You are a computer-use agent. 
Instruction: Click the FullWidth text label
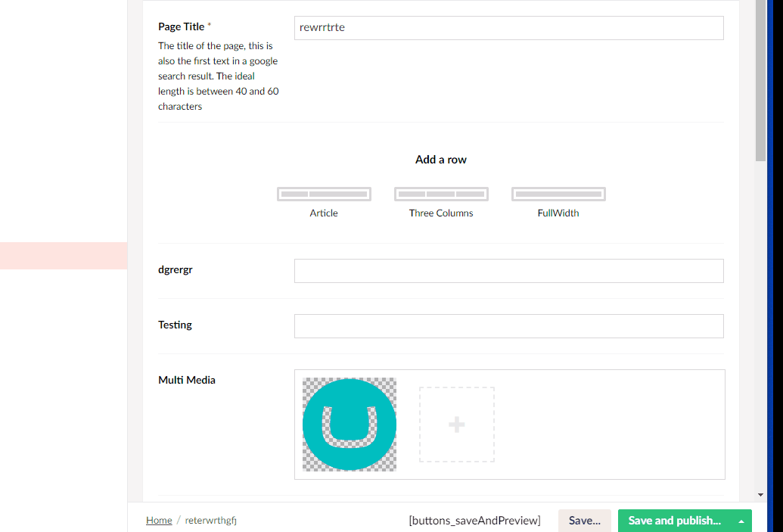coord(558,213)
